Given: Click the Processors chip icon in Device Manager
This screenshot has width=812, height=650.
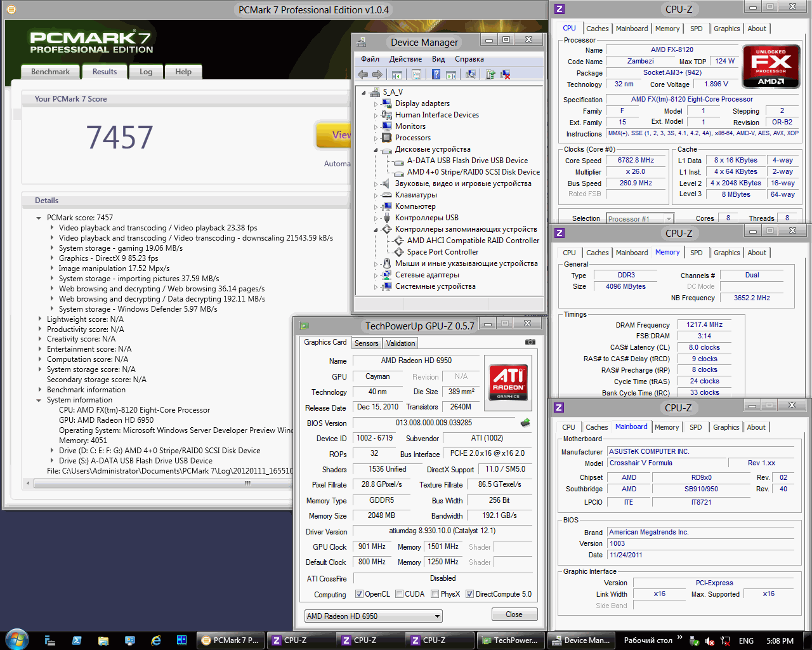Looking at the screenshot, I should point(386,138).
